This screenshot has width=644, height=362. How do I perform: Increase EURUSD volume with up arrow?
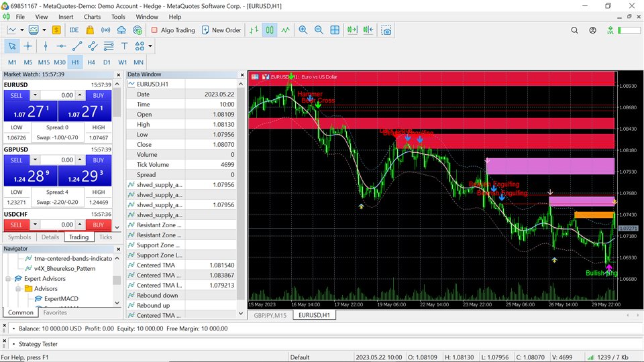click(80, 95)
